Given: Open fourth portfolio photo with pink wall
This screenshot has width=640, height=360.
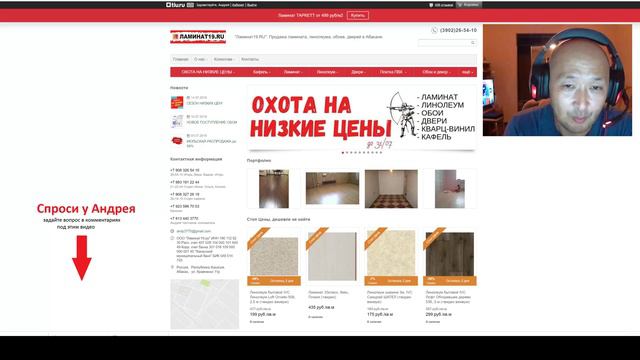Looking at the screenshot, I should pos(450,189).
